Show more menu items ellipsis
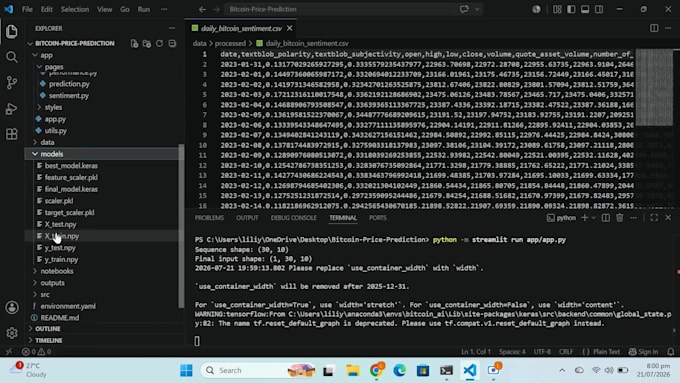 (x=164, y=9)
